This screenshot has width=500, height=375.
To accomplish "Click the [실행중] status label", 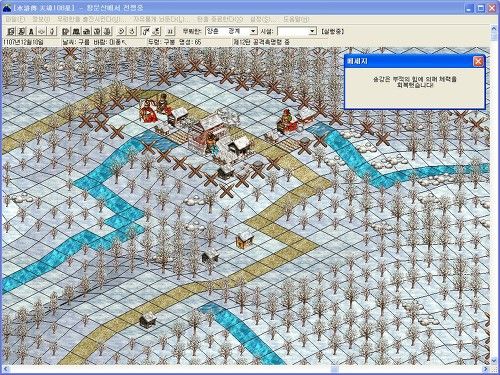I will click(x=332, y=32).
